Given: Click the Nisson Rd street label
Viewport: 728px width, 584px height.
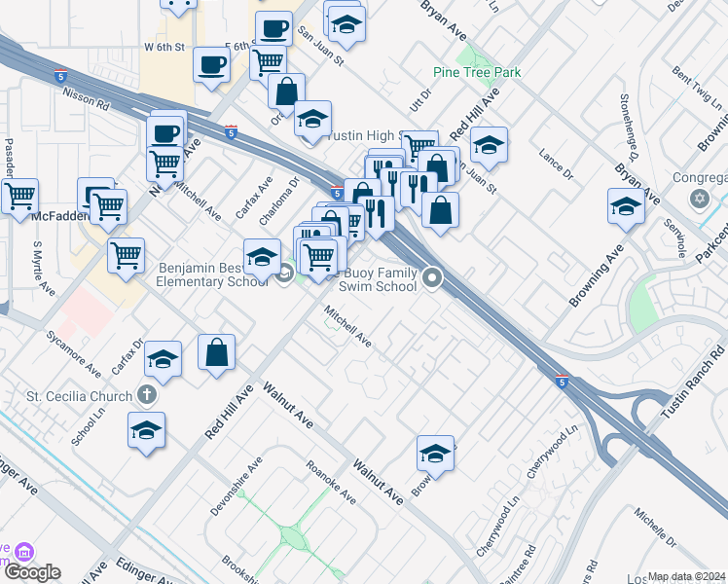Looking at the screenshot, I should tap(86, 99).
